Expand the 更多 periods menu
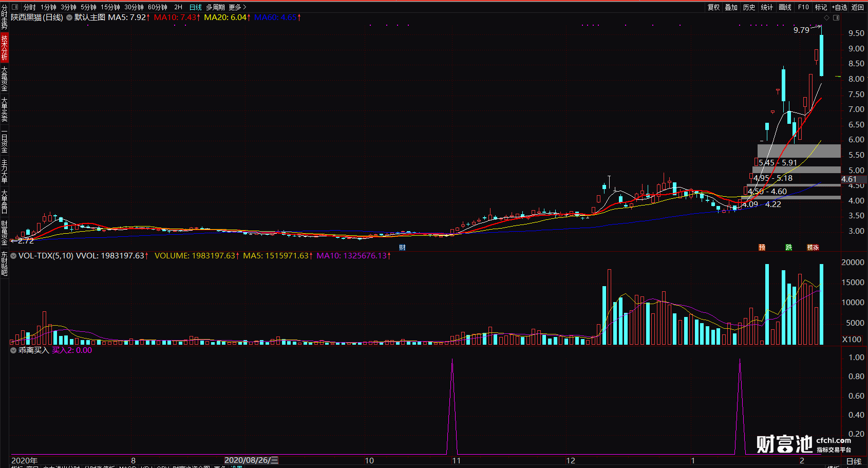Screen dimensions: 868x468 pos(238,7)
